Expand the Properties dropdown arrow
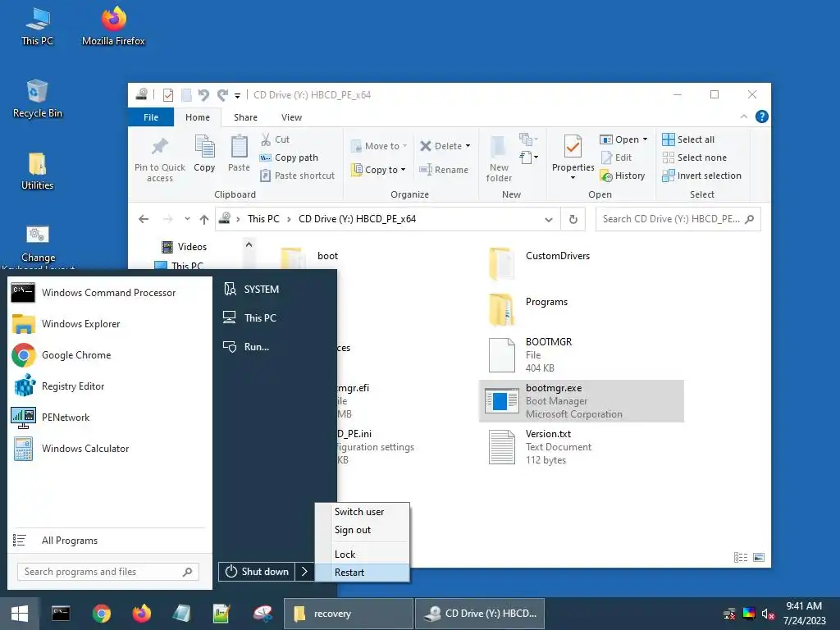The width and height of the screenshot is (840, 630). [573, 178]
